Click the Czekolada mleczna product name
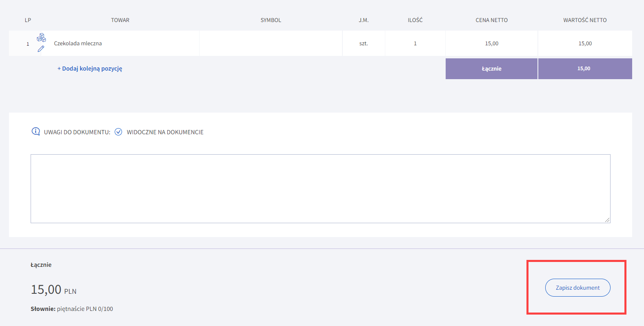The image size is (644, 326). pos(78,43)
